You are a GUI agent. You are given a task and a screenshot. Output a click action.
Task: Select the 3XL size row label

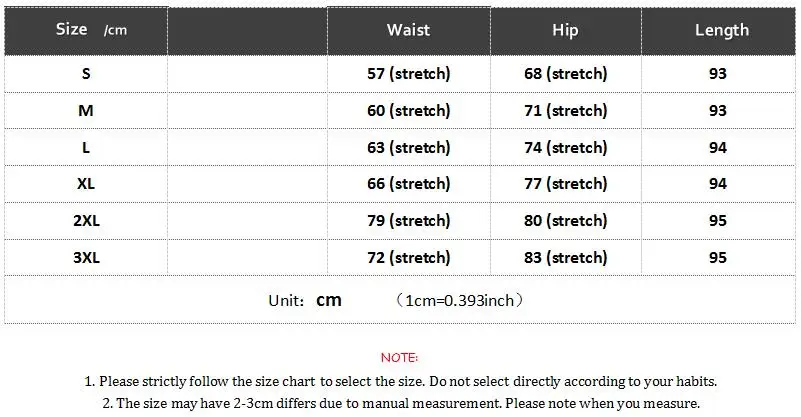[86, 258]
